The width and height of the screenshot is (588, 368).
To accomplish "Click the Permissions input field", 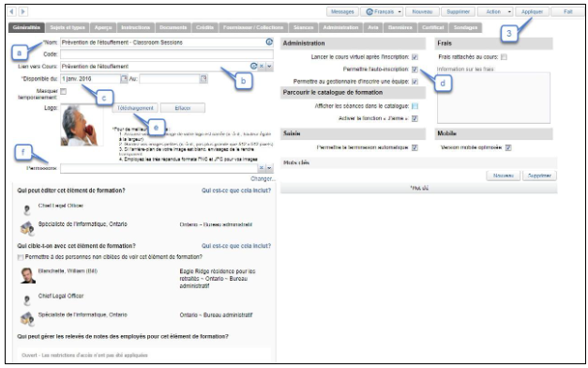I will 159,168.
